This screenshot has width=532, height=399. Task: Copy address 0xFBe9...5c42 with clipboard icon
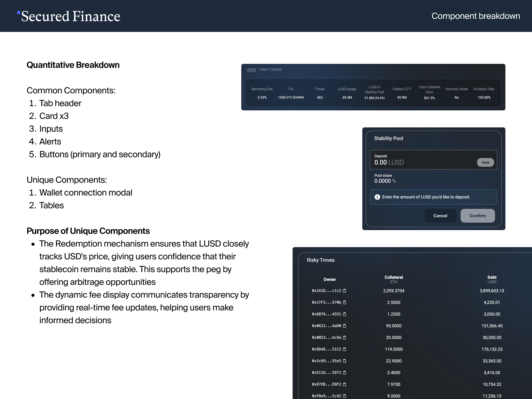click(344, 396)
